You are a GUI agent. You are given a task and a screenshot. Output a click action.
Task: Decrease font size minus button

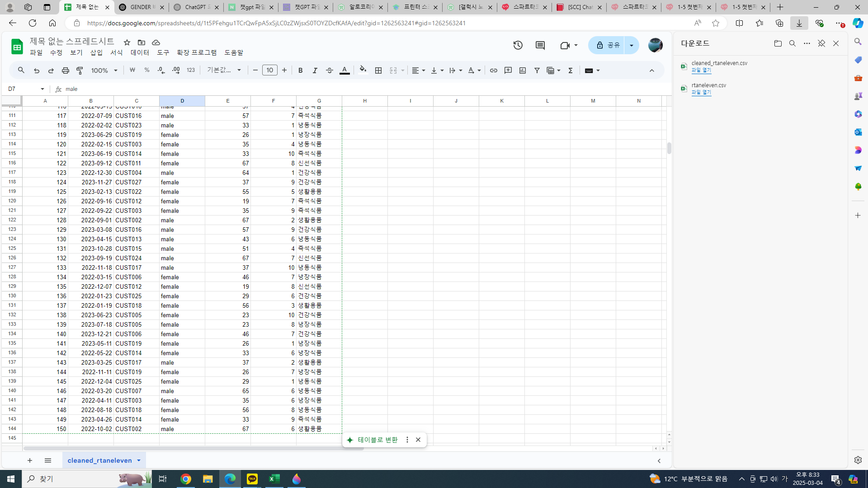coord(255,70)
